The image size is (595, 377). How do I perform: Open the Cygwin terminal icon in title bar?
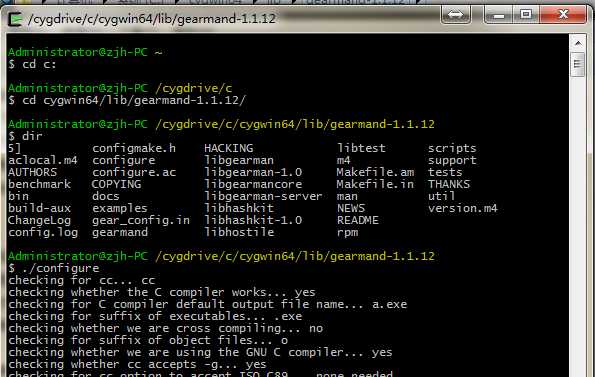[x=15, y=19]
